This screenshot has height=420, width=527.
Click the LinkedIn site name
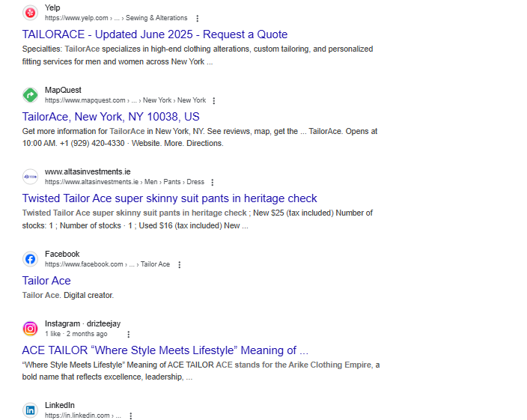60,405
